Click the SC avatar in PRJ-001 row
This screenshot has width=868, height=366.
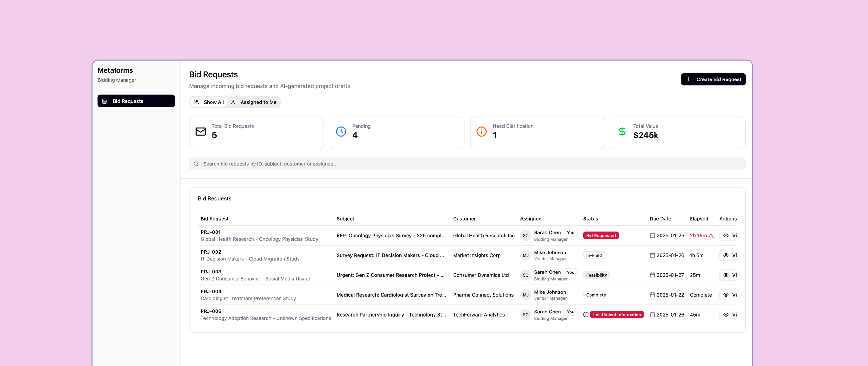tap(525, 235)
